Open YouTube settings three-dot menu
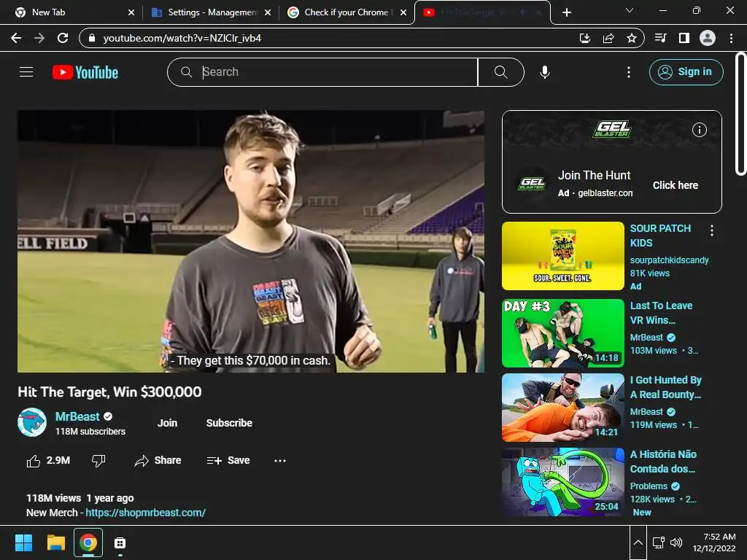The image size is (747, 560). coord(629,72)
